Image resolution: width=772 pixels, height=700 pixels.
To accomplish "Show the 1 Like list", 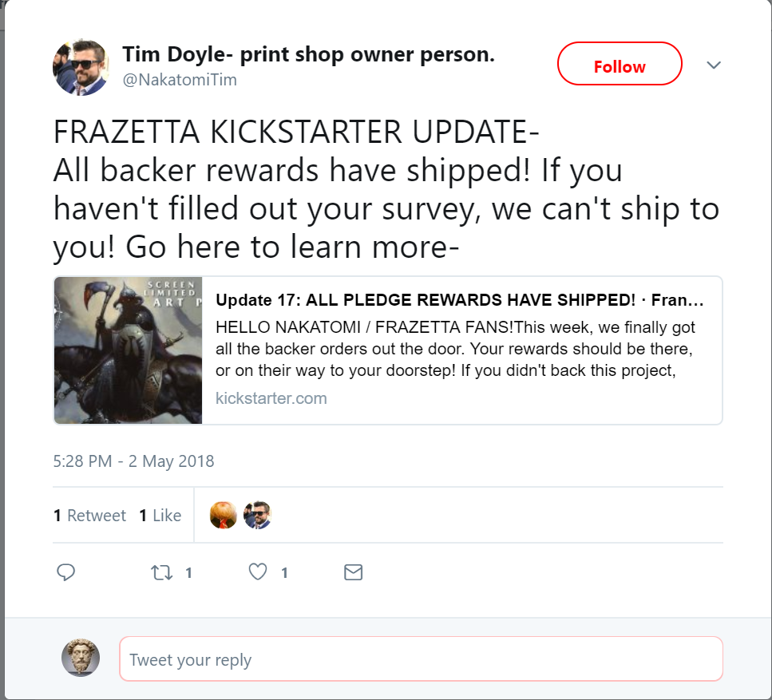I will (x=160, y=516).
